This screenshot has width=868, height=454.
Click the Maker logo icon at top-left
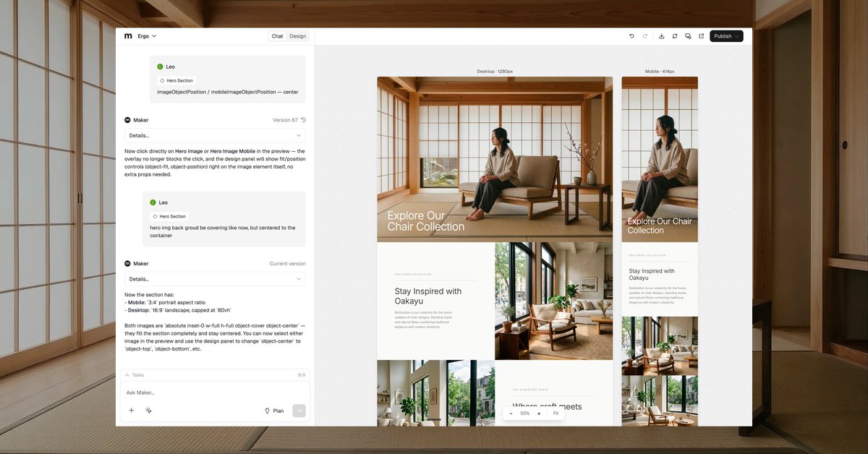coord(128,35)
